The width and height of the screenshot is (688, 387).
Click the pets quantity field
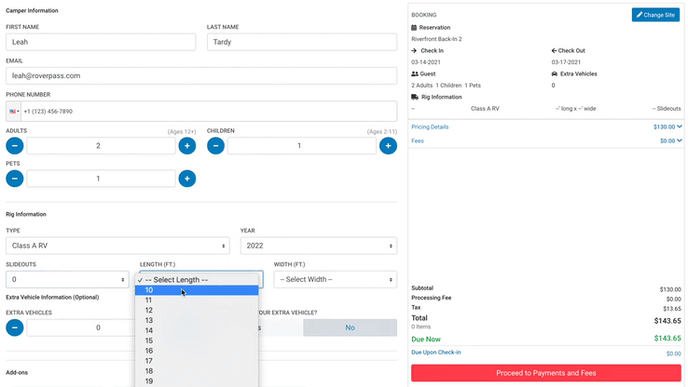click(x=101, y=179)
